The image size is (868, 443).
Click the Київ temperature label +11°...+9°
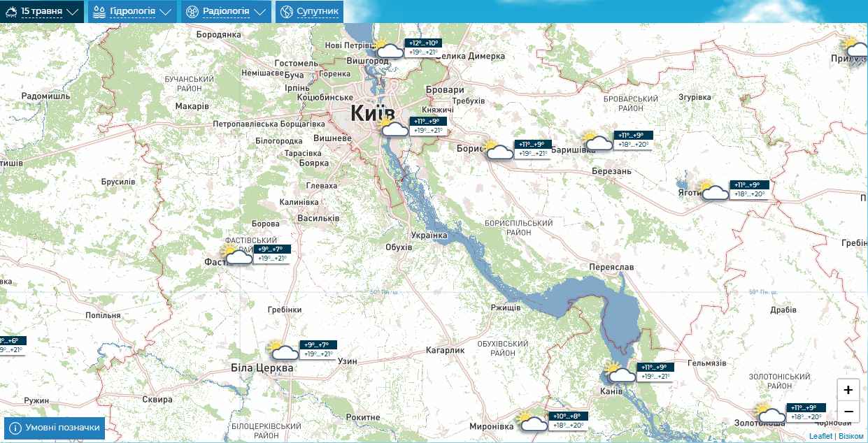click(427, 121)
